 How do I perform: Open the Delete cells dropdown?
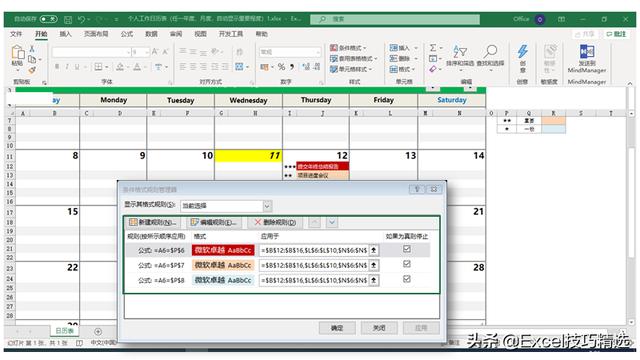tap(403, 59)
